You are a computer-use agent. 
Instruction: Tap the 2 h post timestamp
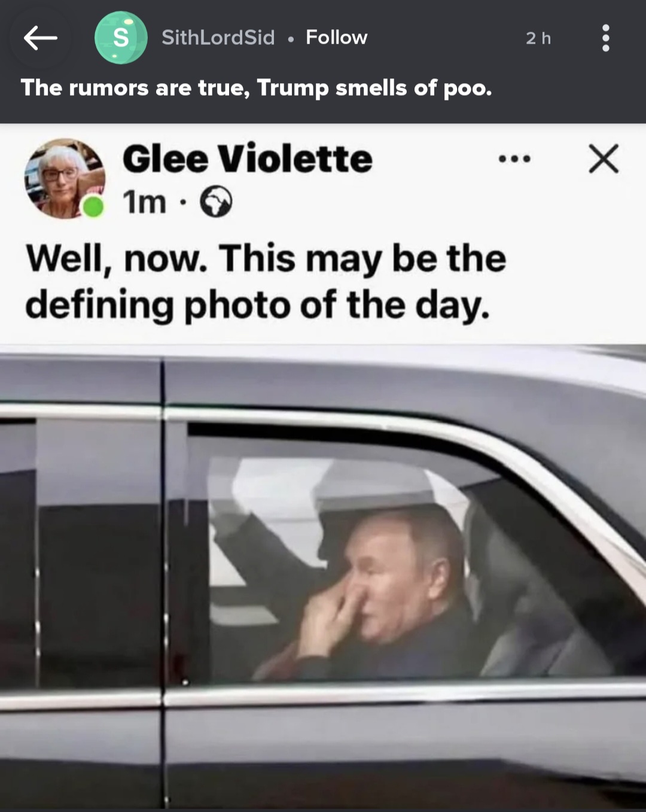point(538,38)
